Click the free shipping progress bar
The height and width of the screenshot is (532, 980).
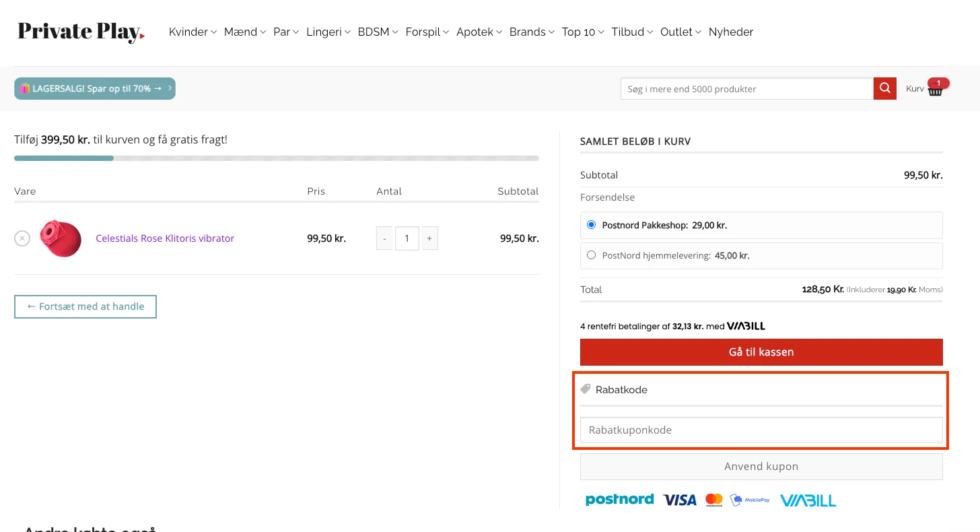coord(276,158)
